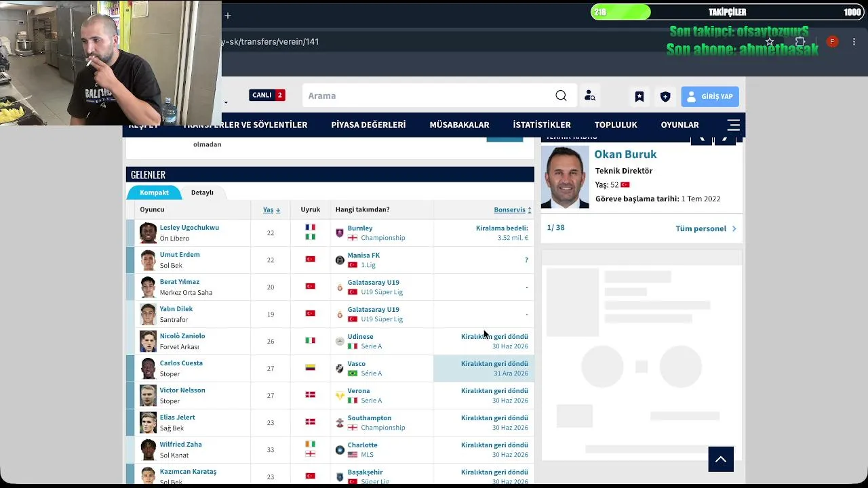Viewport: 868px width, 488px height.
Task: Sort the table by Yaş column
Action: click(271, 210)
